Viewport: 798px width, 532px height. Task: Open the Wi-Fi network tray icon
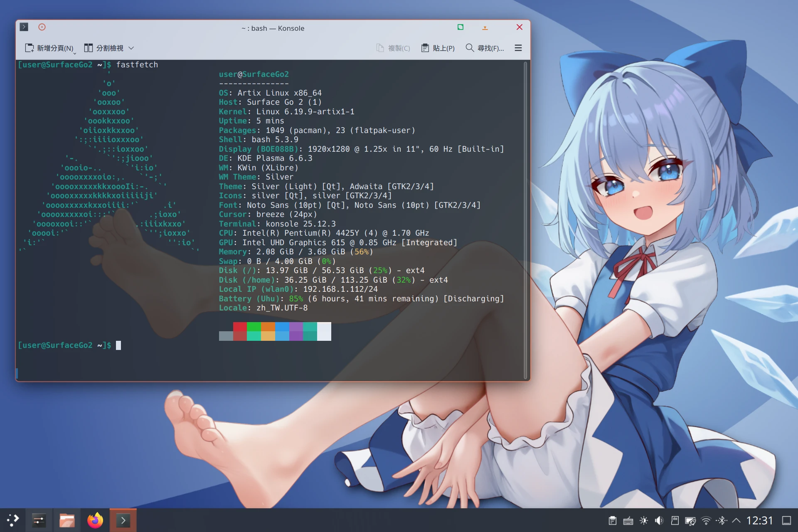[706, 520]
